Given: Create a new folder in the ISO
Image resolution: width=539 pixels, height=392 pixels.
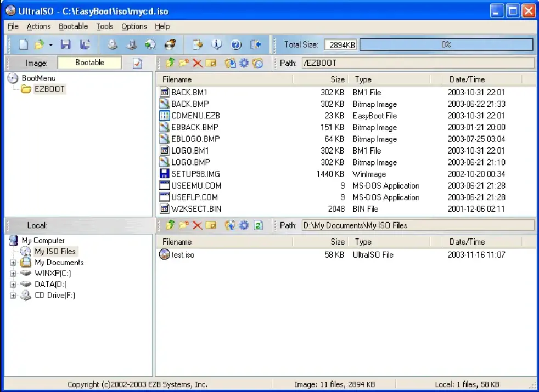Looking at the screenshot, I should pyautogui.click(x=184, y=63).
